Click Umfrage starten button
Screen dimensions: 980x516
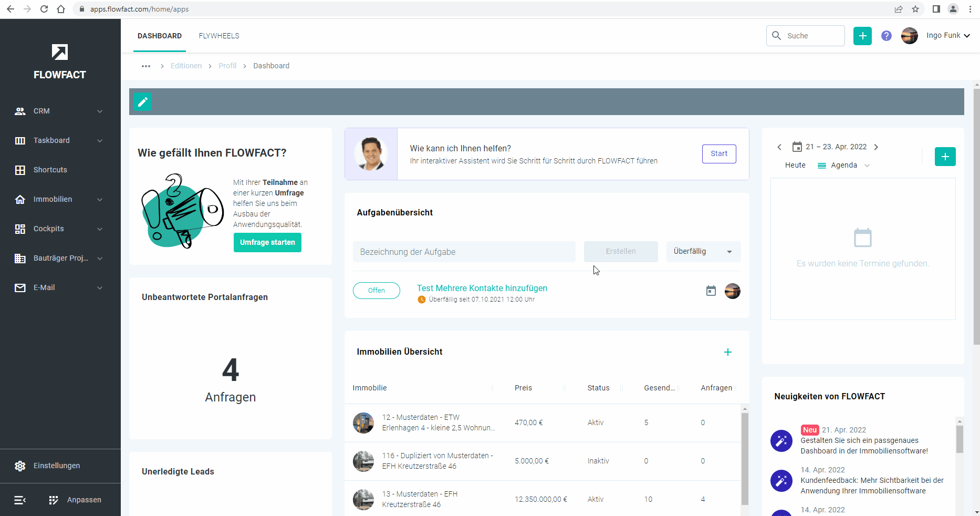point(267,242)
